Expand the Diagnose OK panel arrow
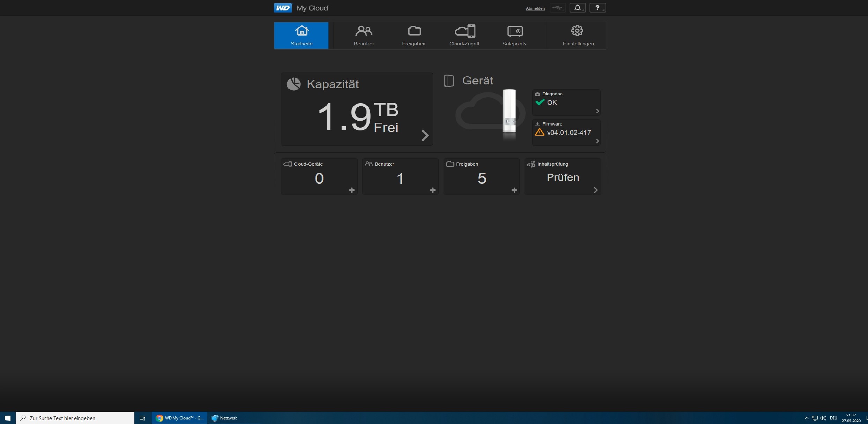868x424 pixels. 597,111
